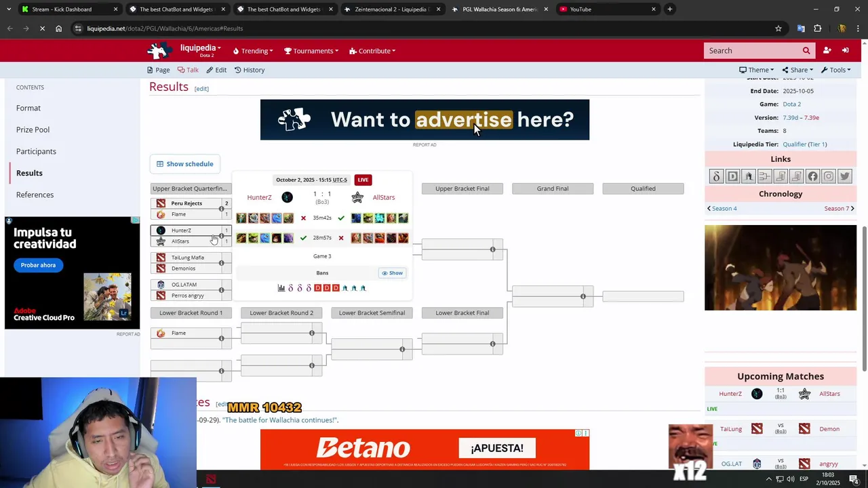Click the HunterZ team logo in popup
Screen dimensions: 868x488
coord(288,197)
